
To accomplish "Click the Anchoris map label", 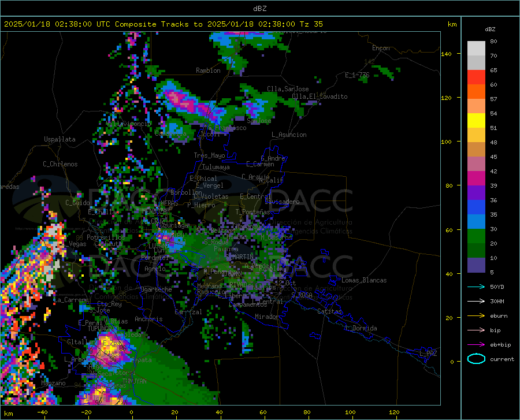I will [148, 319].
